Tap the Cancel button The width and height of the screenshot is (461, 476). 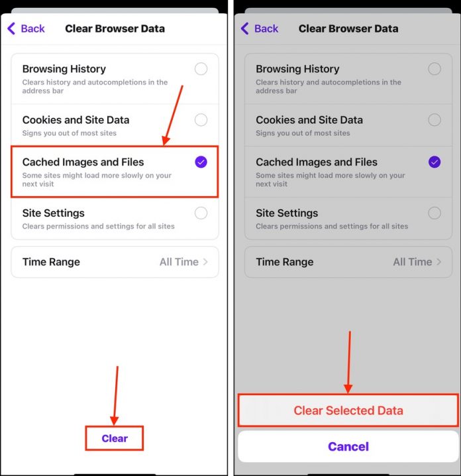(348, 447)
